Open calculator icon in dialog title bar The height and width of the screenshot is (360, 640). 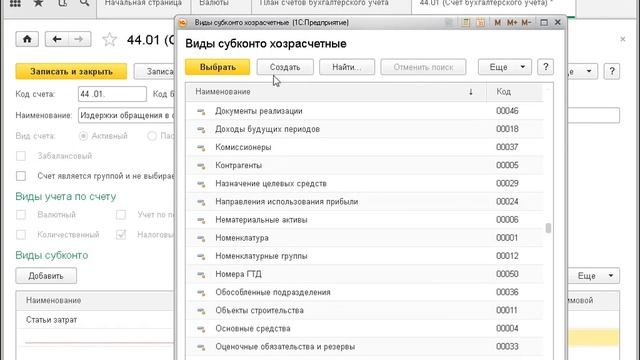(x=465, y=22)
